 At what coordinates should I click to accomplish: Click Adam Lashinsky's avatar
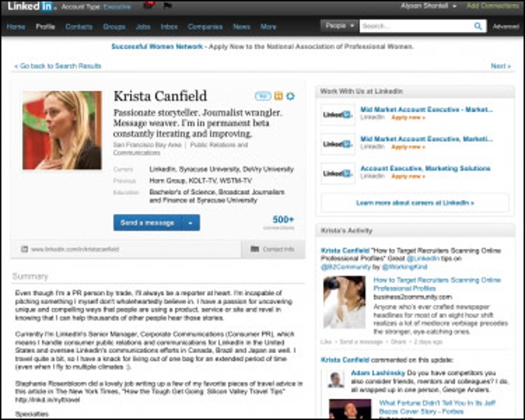click(x=335, y=380)
